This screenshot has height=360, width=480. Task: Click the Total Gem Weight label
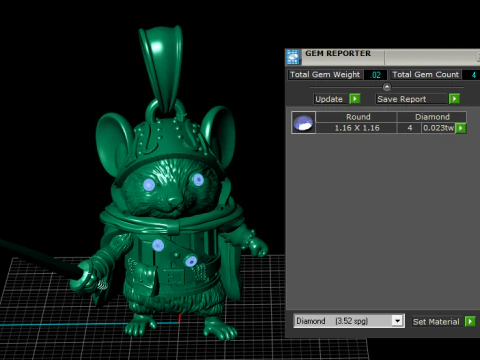[x=325, y=75]
